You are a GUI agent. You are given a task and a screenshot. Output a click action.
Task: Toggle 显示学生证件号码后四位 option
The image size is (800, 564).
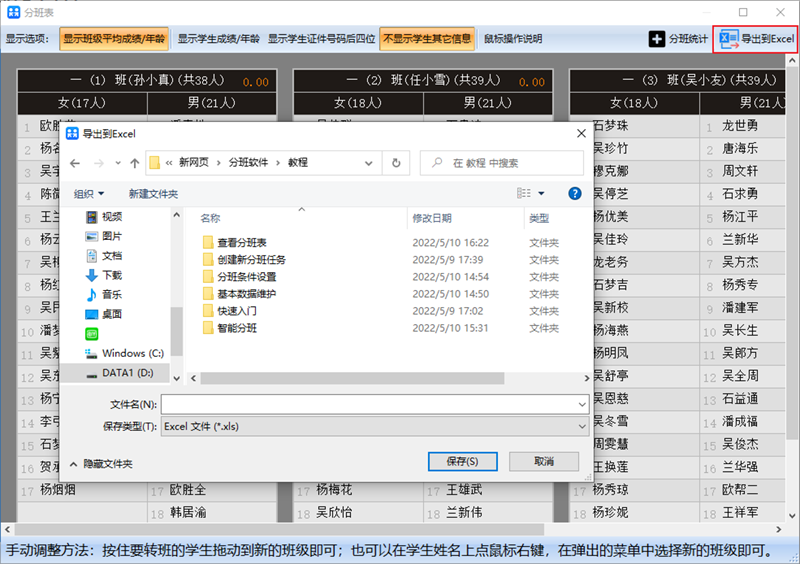(321, 39)
